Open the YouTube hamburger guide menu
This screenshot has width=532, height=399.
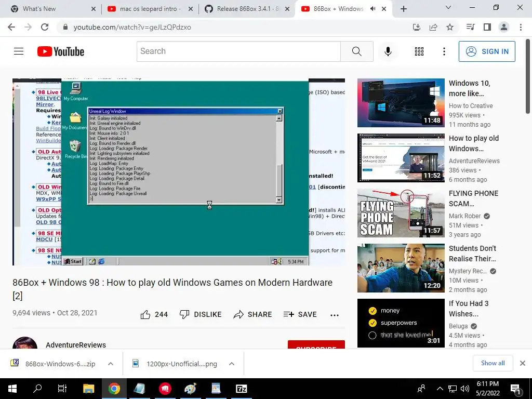tap(19, 51)
